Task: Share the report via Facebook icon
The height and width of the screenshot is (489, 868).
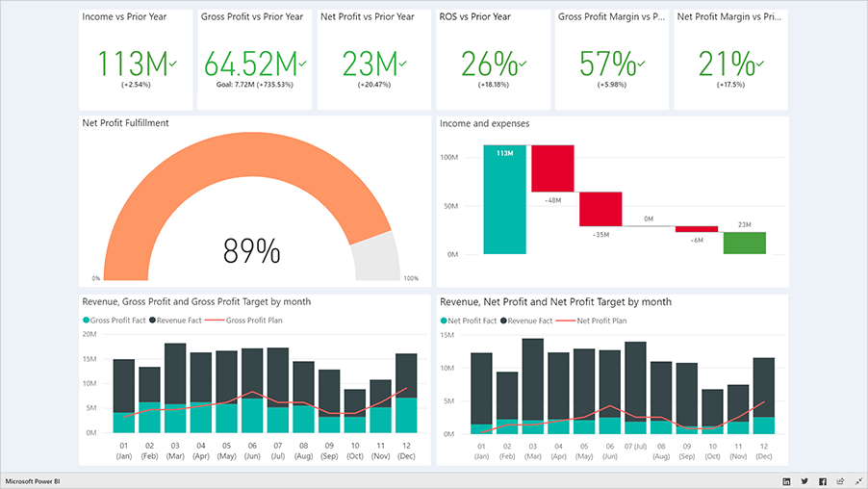Action: point(822,480)
